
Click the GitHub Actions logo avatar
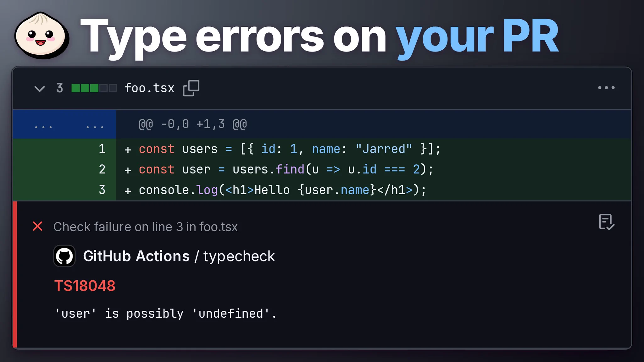coord(64,256)
